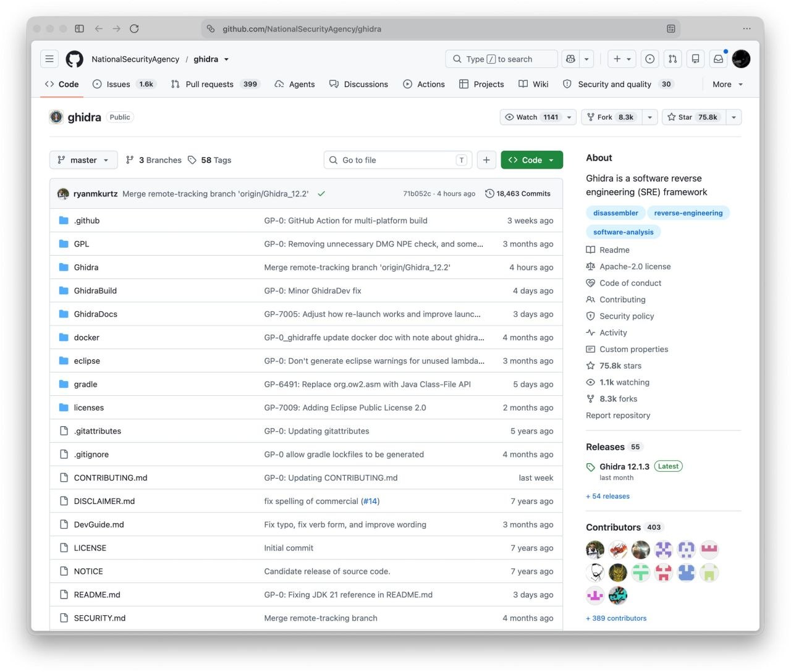Open the notifications inbox icon
791x672 pixels.
tap(718, 59)
